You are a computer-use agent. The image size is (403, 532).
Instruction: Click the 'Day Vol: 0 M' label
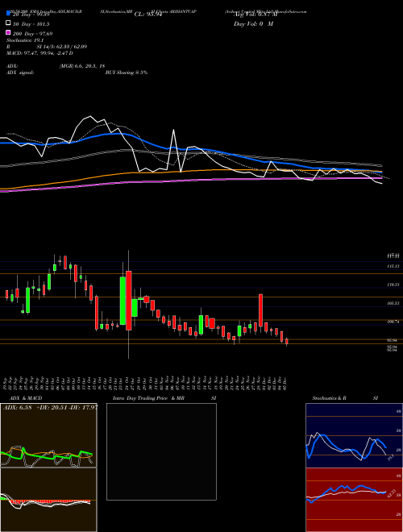coord(253,23)
